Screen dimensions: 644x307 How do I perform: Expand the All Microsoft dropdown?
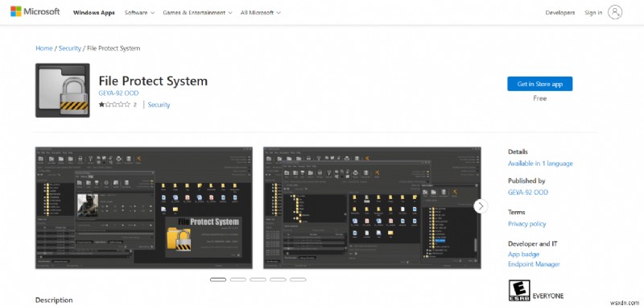pyautogui.click(x=260, y=13)
